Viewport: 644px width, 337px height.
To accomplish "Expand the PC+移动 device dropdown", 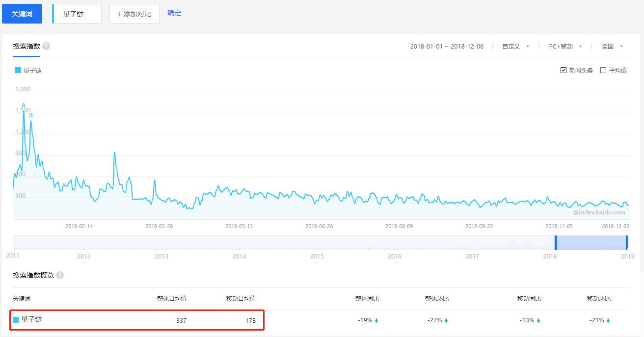I will pos(565,46).
